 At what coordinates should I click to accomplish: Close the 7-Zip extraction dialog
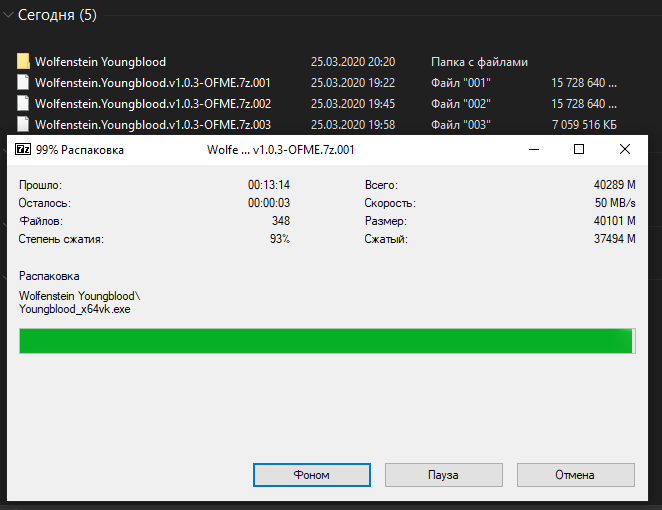625,149
